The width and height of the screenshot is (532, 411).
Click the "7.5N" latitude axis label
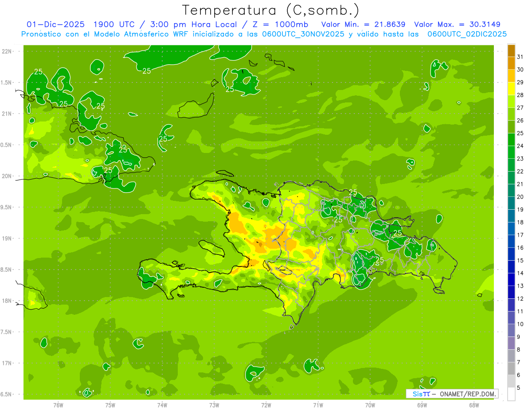[x=7, y=332]
